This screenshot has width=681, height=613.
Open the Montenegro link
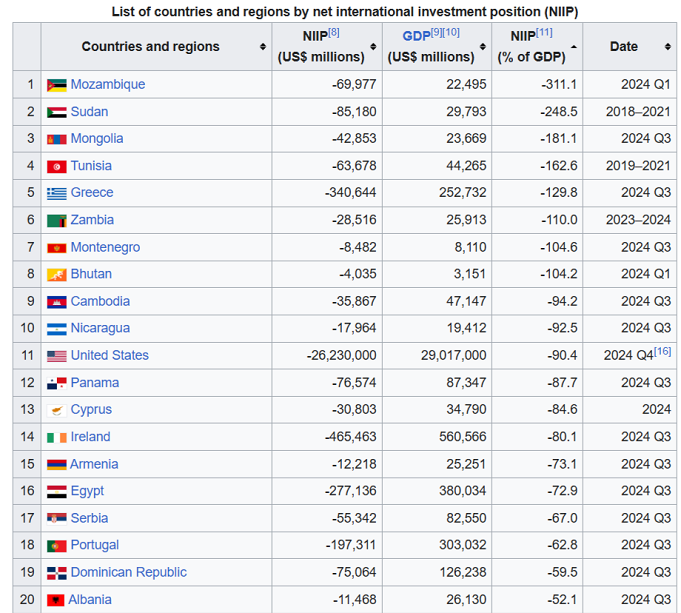coord(106,247)
